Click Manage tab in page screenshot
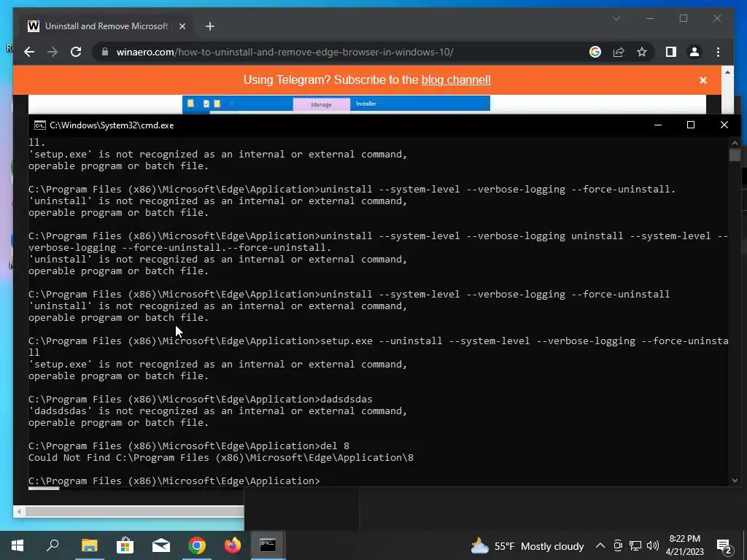 (321, 104)
